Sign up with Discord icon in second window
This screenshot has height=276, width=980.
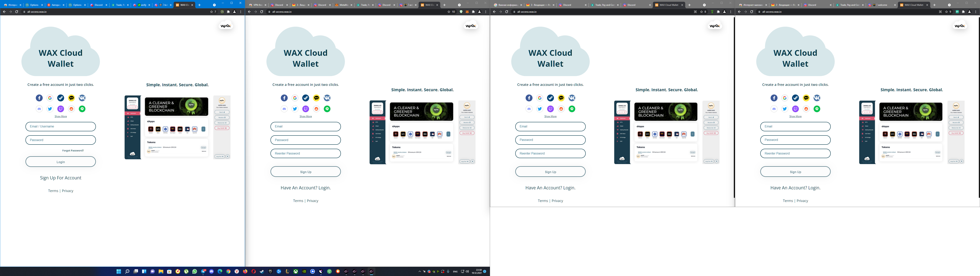pyautogui.click(x=284, y=109)
